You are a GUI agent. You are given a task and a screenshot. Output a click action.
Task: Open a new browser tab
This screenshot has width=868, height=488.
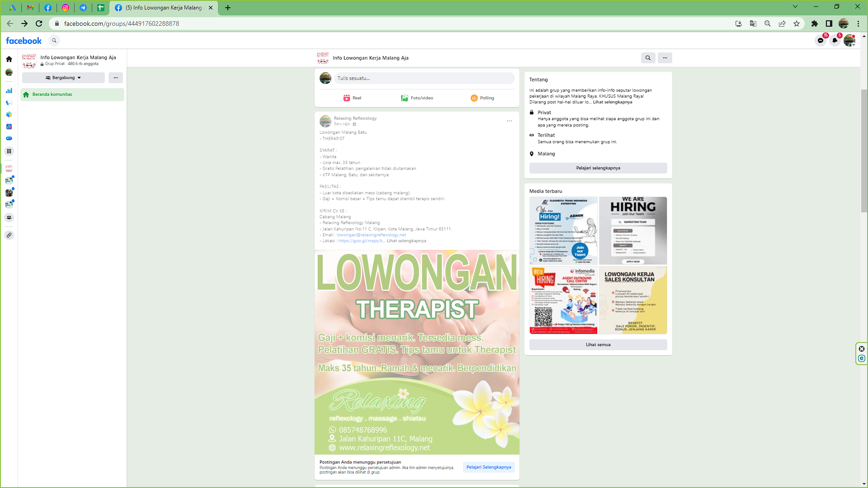pyautogui.click(x=228, y=8)
